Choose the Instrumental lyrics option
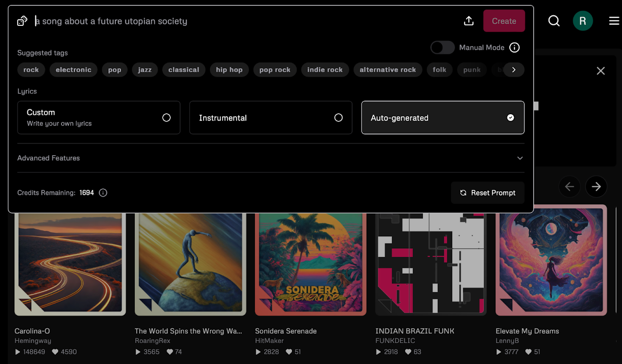Viewport: 622px width, 364px height. point(270,118)
